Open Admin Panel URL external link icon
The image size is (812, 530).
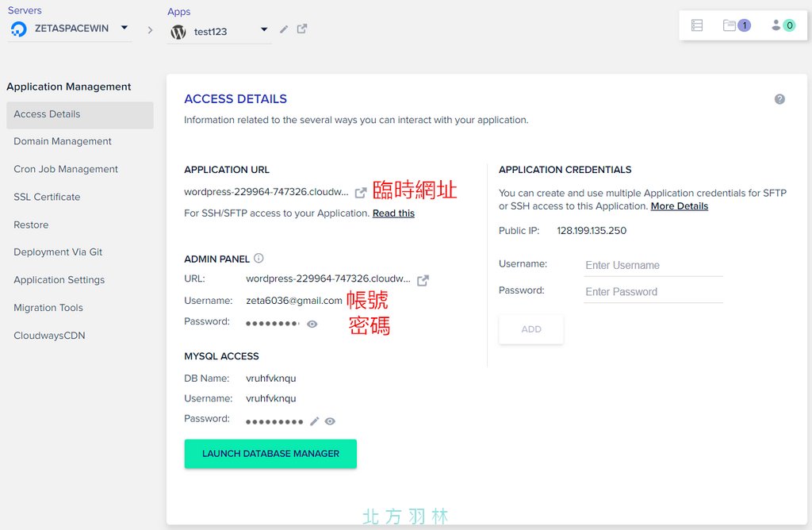[x=423, y=280]
